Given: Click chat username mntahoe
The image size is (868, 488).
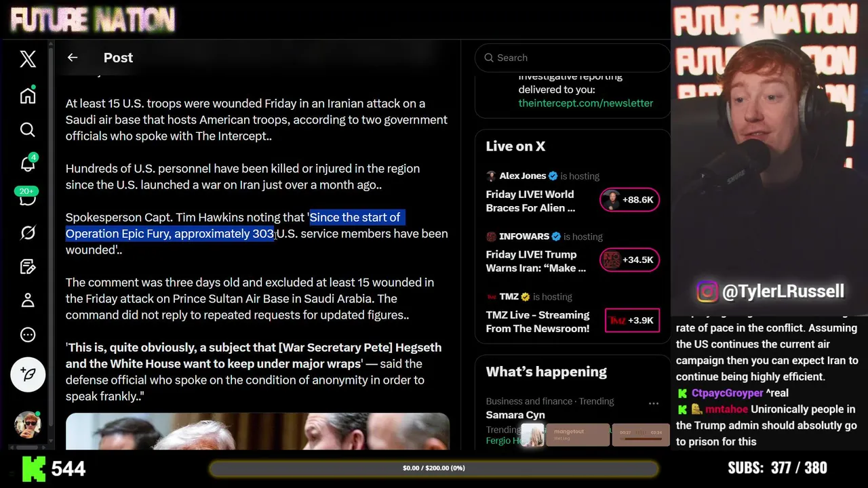Looking at the screenshot, I should (x=726, y=409).
